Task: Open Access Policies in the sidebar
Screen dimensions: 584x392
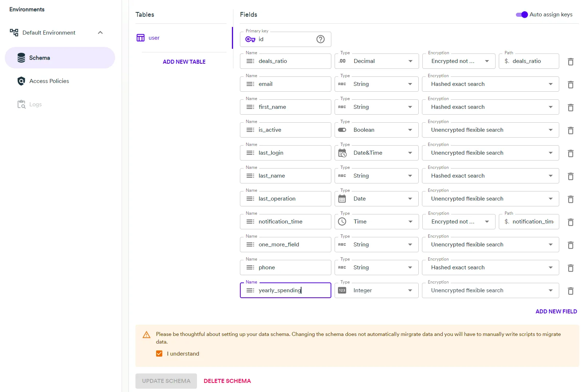Action: (49, 81)
